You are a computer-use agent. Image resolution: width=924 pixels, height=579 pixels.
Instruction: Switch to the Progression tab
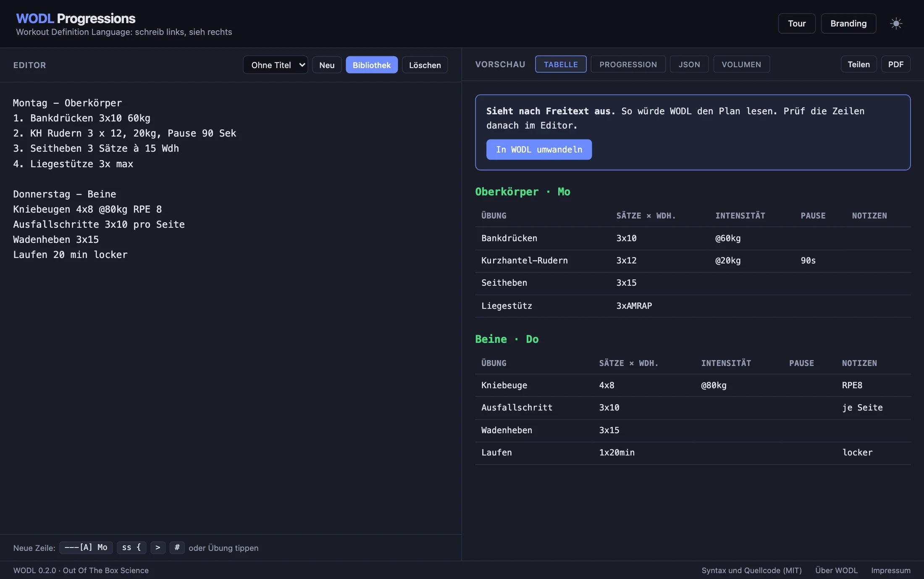628,64
